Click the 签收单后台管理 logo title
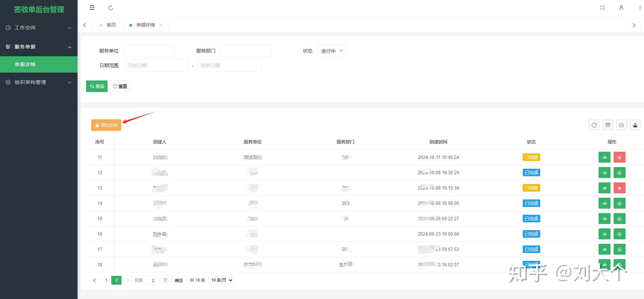644x299 pixels. (39, 9)
